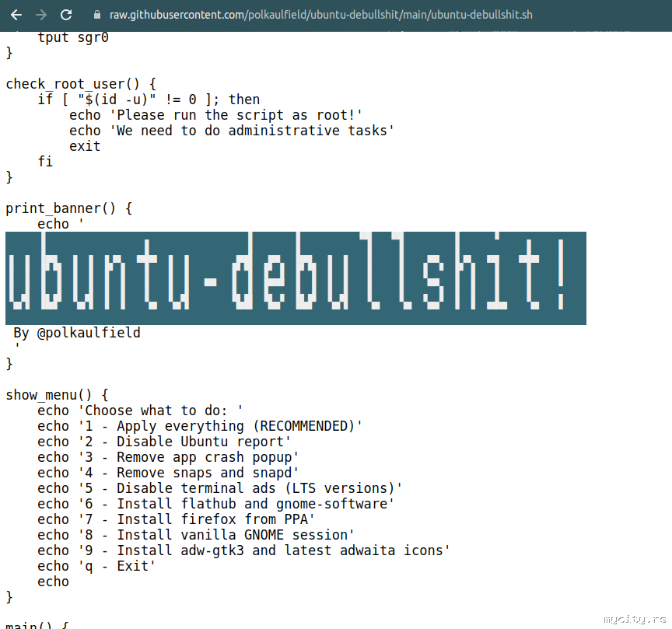Select the ubuntu-debullshit ASCII banner
Screen dimensions: 672x629
coord(296,278)
